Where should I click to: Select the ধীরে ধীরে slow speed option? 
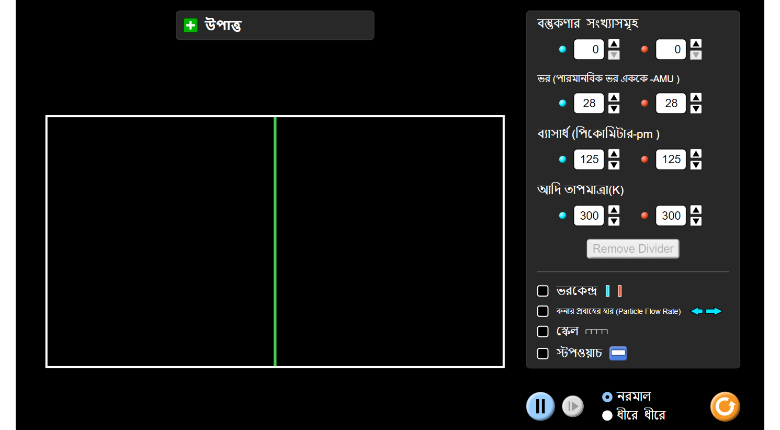607,415
